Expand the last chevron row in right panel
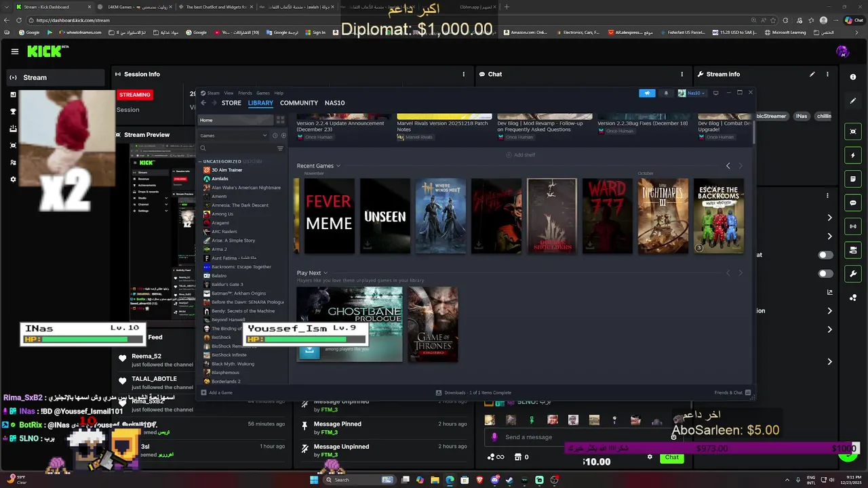The height and width of the screenshot is (488, 868). (829, 361)
